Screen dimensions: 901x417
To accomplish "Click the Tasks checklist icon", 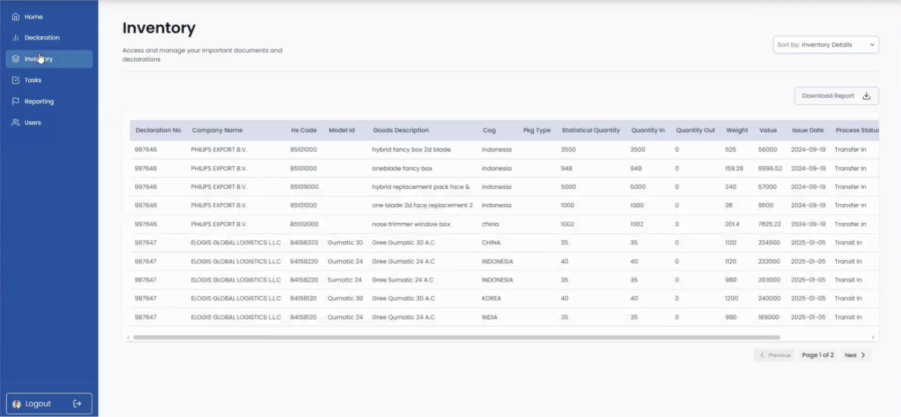I will click(15, 80).
